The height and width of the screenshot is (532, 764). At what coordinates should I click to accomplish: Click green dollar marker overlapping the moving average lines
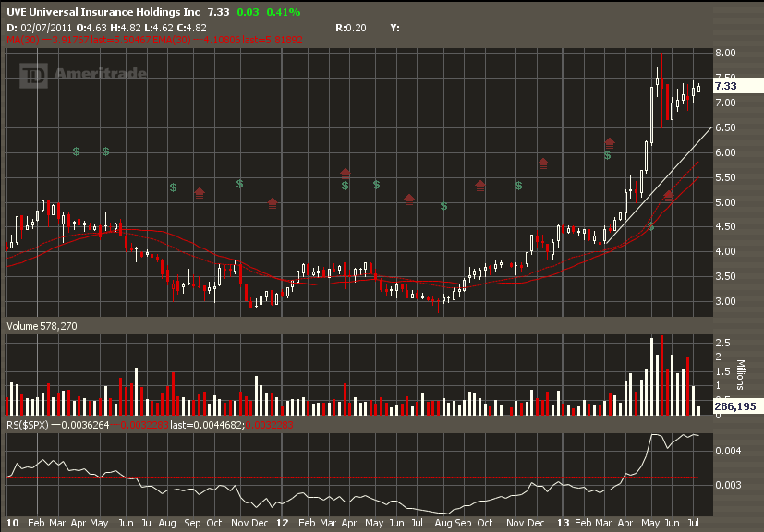651,226
